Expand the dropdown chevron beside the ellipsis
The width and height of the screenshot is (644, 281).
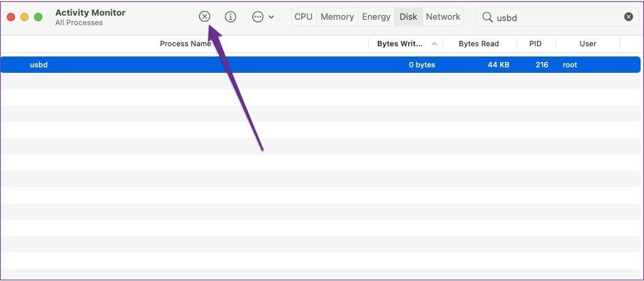[x=271, y=17]
